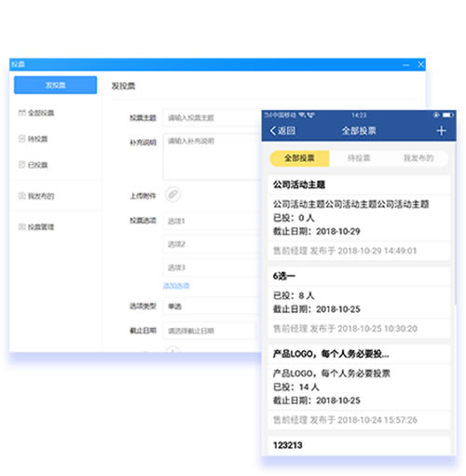The image size is (466, 476).
Task: Focus the 选项2 vote option field
Action: tap(212, 244)
